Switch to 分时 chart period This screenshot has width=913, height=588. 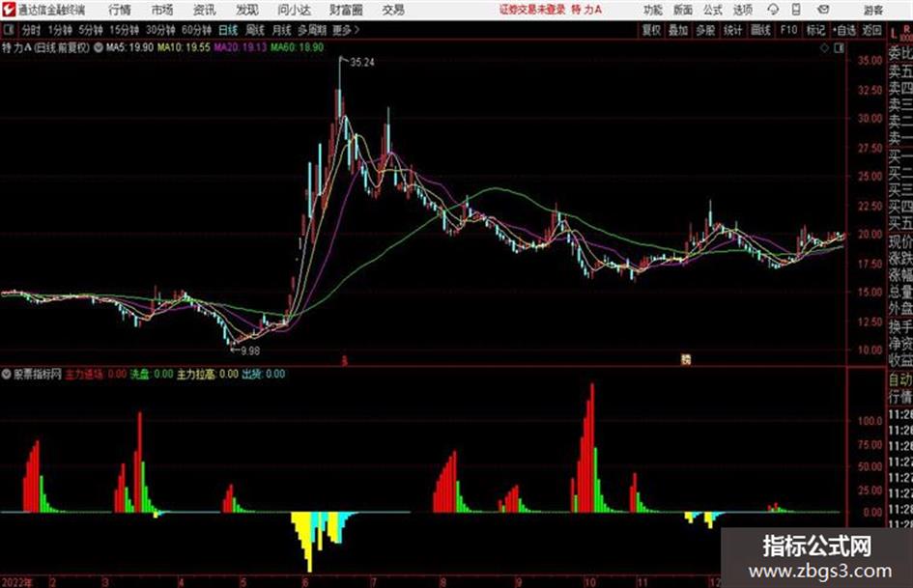(32, 30)
